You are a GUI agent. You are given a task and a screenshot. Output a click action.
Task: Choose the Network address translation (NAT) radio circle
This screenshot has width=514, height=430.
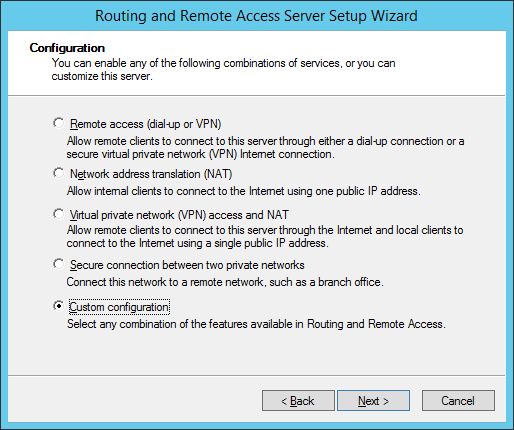click(59, 173)
